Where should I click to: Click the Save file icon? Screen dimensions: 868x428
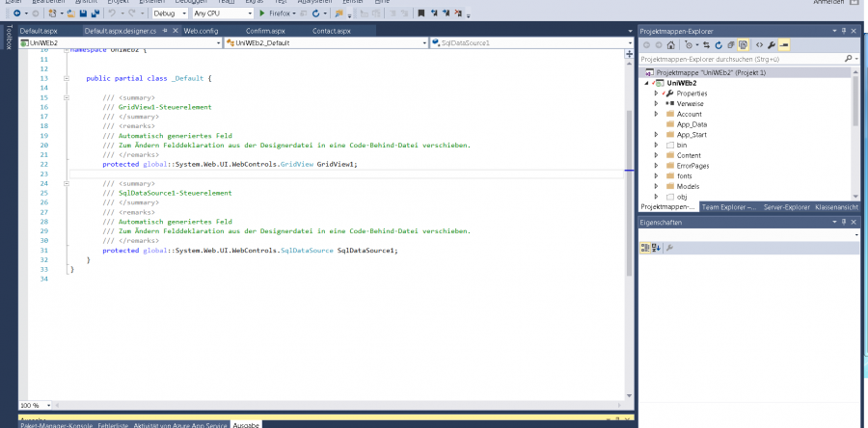pos(83,13)
